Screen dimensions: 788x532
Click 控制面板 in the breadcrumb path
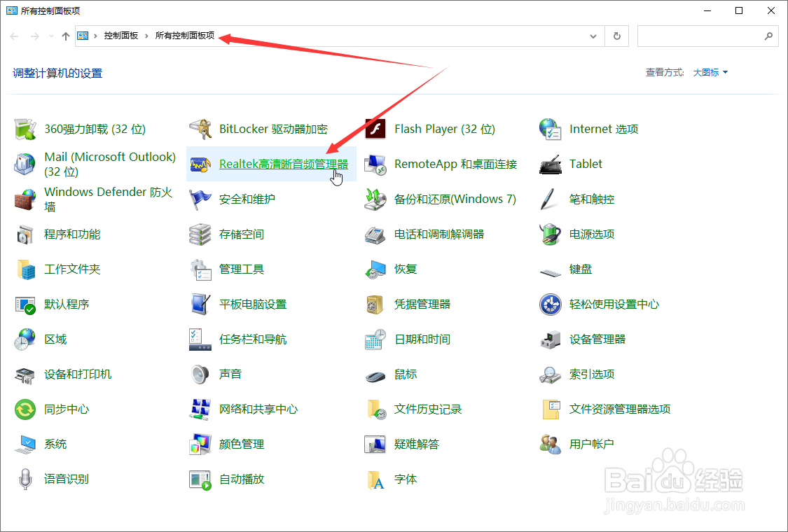tap(120, 36)
